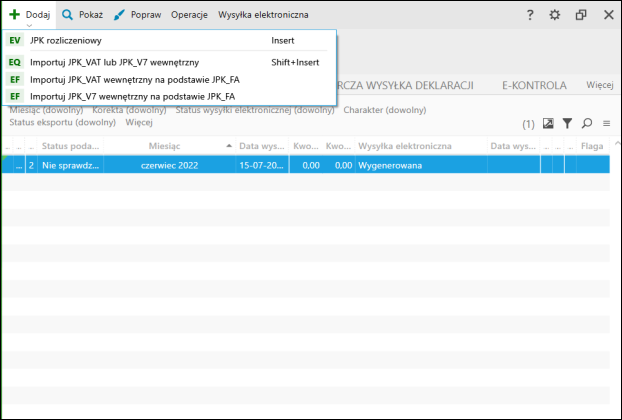Select the czerwiec 2022 cell
This screenshot has height=420, width=622.
tap(169, 165)
